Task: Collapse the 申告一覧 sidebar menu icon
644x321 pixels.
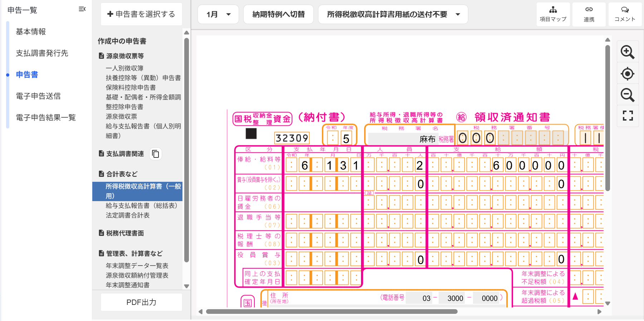Action: [x=82, y=9]
